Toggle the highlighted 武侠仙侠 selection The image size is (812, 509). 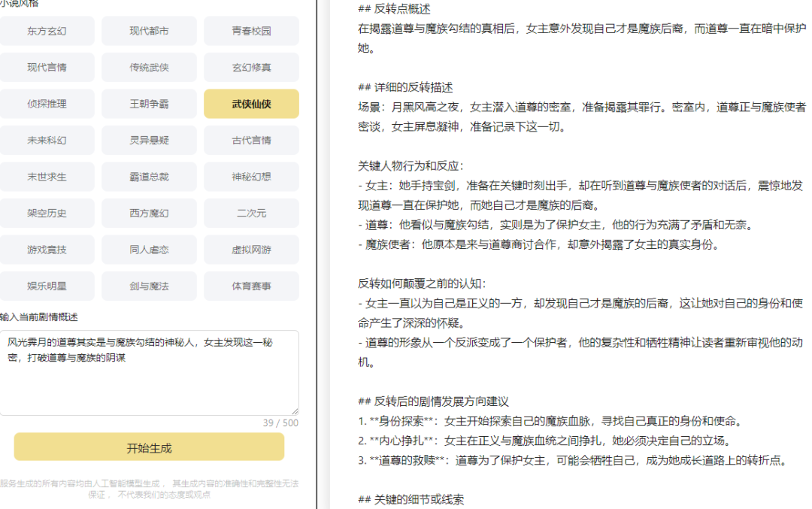[x=251, y=103]
